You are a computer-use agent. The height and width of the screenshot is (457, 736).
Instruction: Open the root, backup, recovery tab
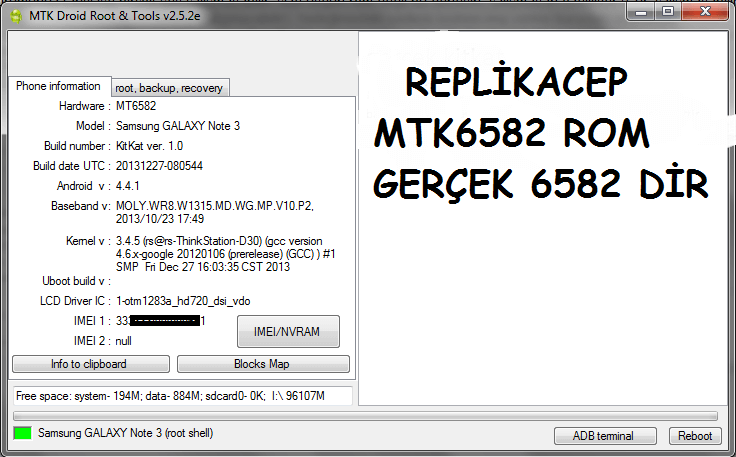click(169, 88)
